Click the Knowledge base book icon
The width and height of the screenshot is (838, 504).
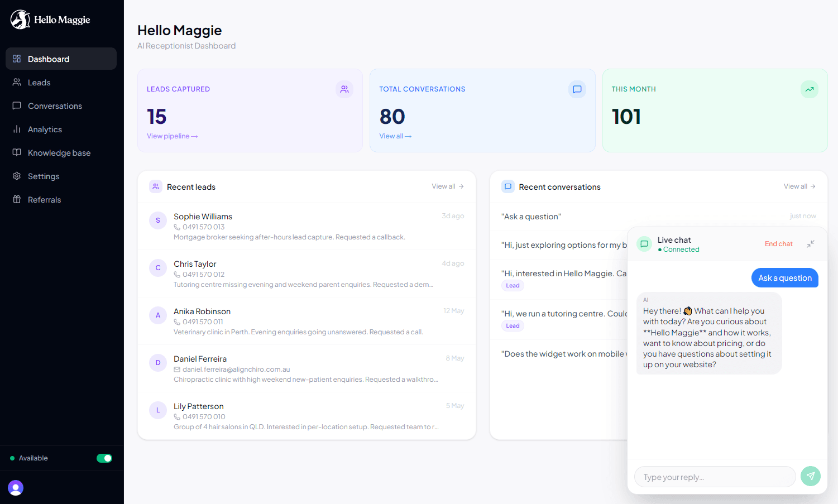click(17, 152)
